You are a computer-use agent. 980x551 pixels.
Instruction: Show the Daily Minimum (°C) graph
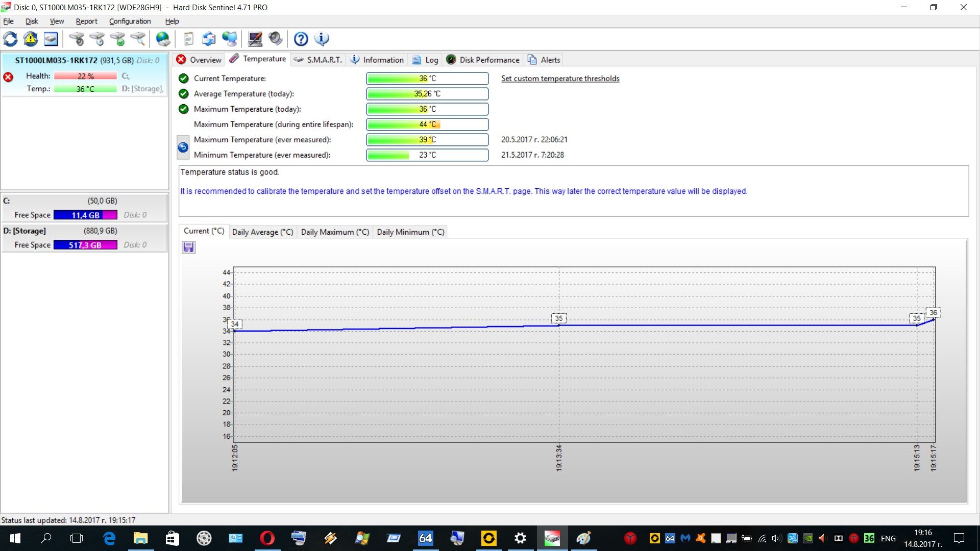click(410, 232)
